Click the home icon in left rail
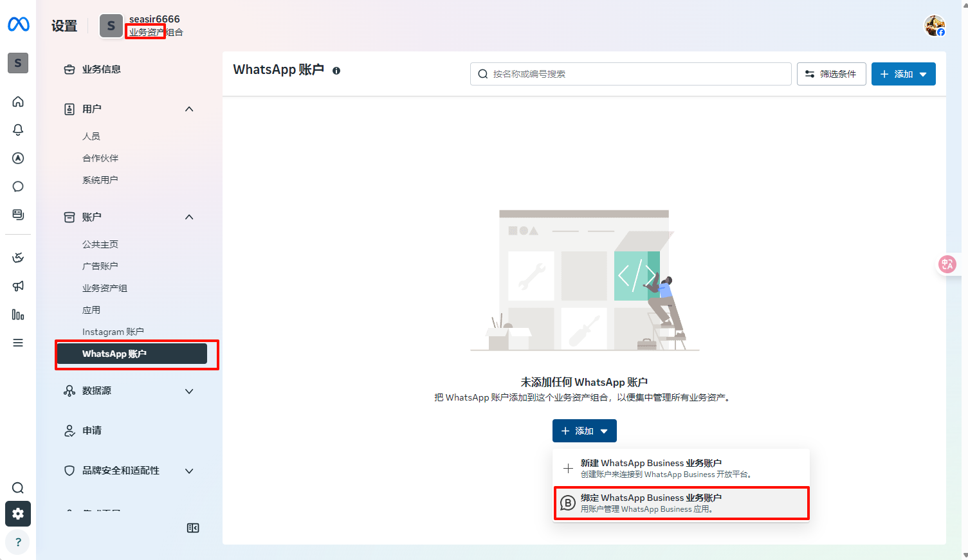This screenshot has height=560, width=968. tap(18, 102)
